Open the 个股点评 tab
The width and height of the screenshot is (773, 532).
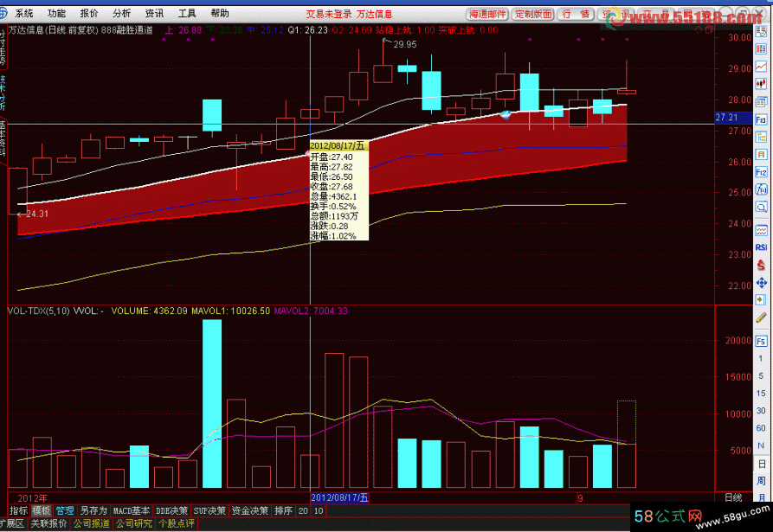pyautogui.click(x=177, y=523)
